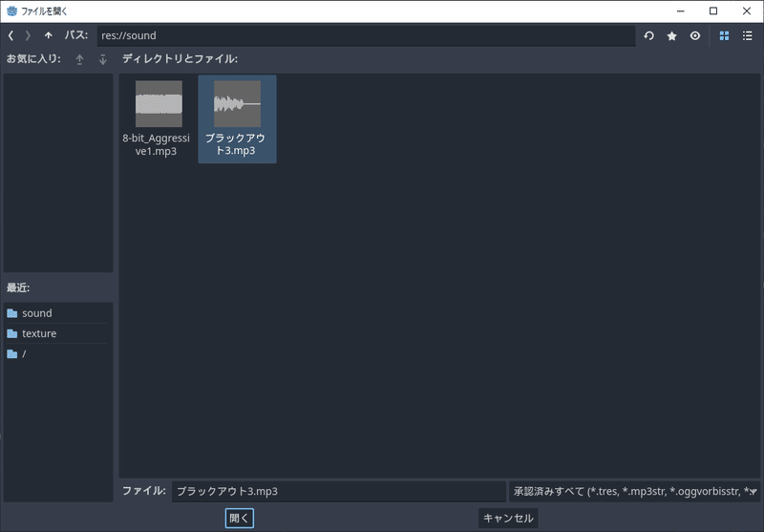764x532 pixels.
Task: Open the recent root / folder
Action: pos(57,354)
